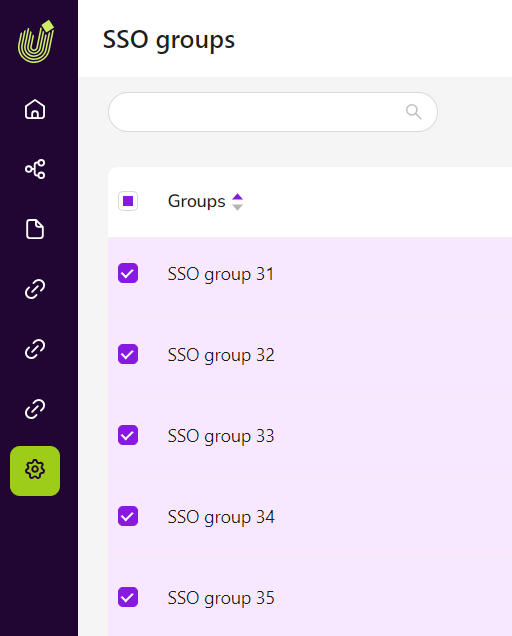This screenshot has width=512, height=636.
Task: Uncheck SSO group 35 checkbox
Action: coord(128,597)
